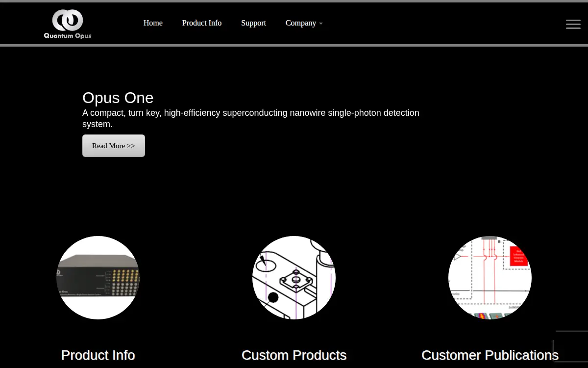Open the Custom Products heading link
588x368 pixels.
click(x=294, y=355)
